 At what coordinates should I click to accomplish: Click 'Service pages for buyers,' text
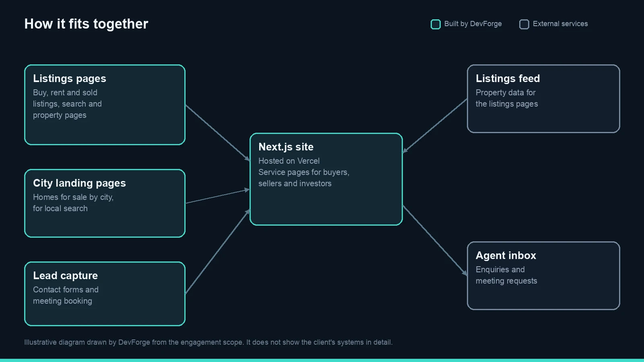[304, 172]
